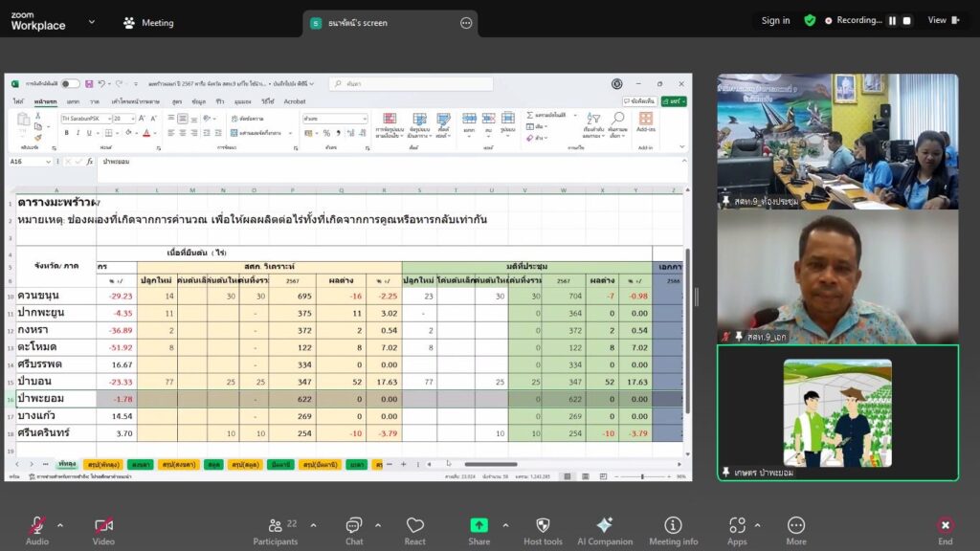Click the Sign in link
This screenshot has width=980, height=551.
point(775,20)
